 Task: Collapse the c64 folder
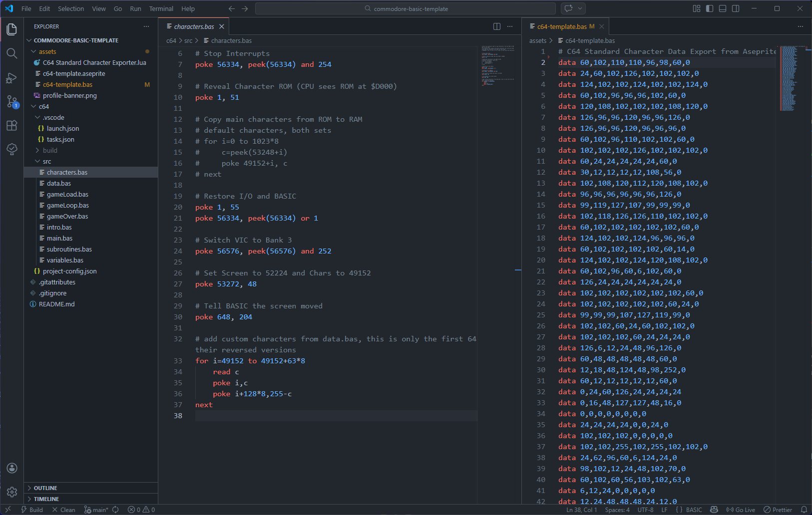pos(91,106)
